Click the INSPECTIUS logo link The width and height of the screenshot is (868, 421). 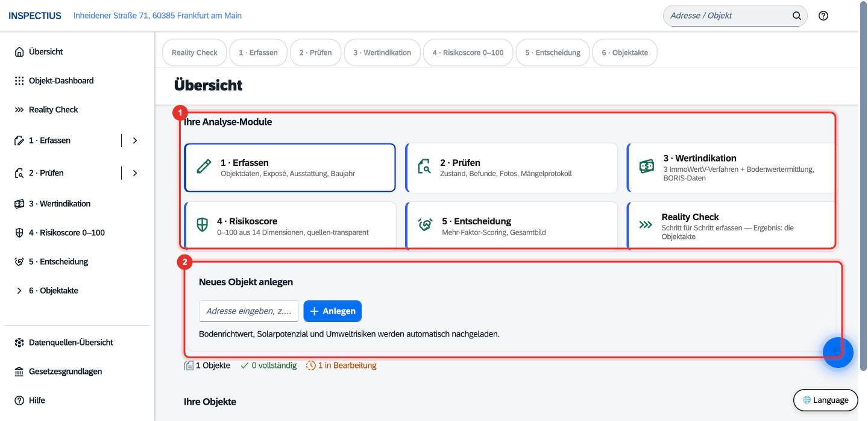(34, 16)
